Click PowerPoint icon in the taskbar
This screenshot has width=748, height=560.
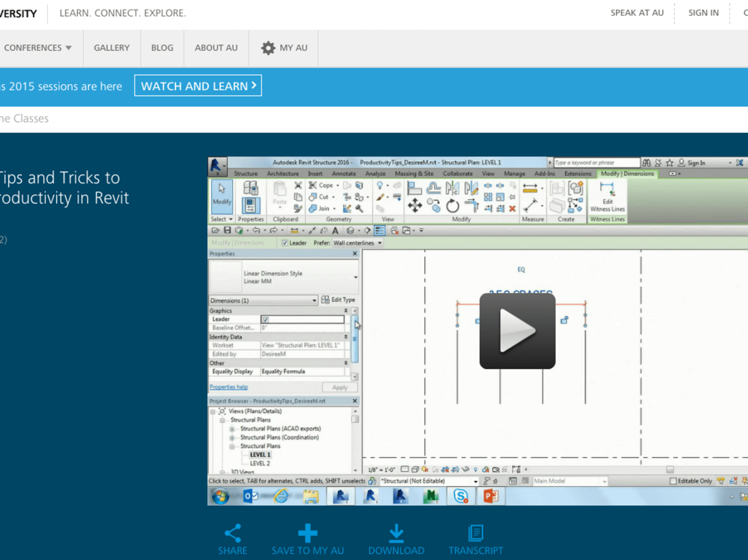coord(490,496)
